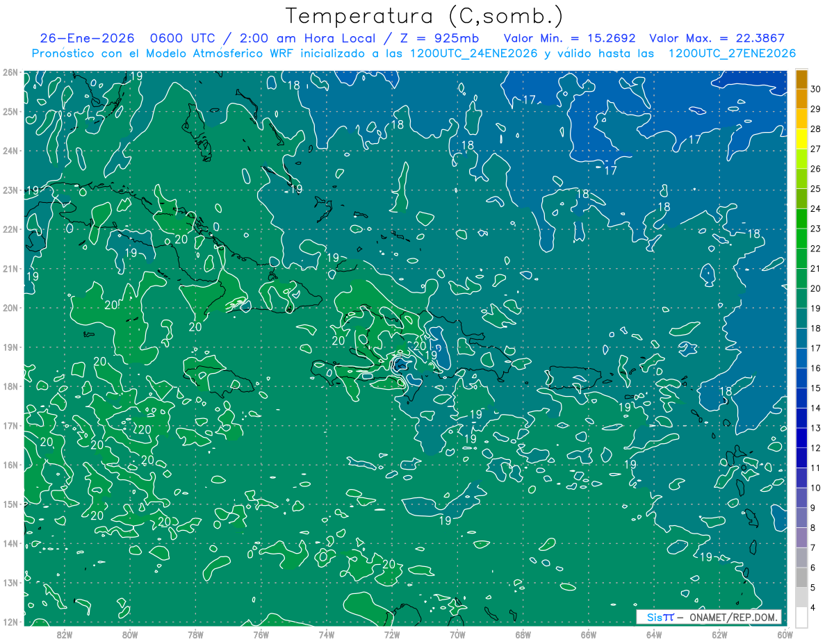Click the 80W longitude label
Screen dimensions: 834x644
point(130,634)
